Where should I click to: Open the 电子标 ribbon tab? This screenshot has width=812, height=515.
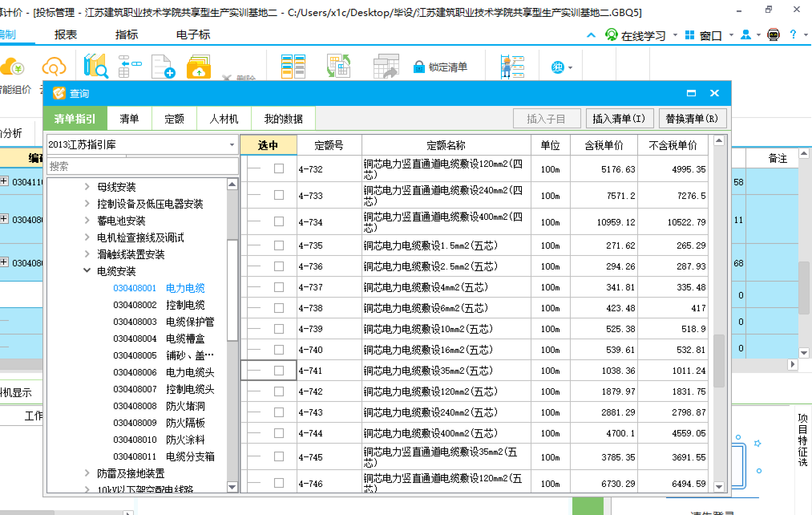coord(193,35)
